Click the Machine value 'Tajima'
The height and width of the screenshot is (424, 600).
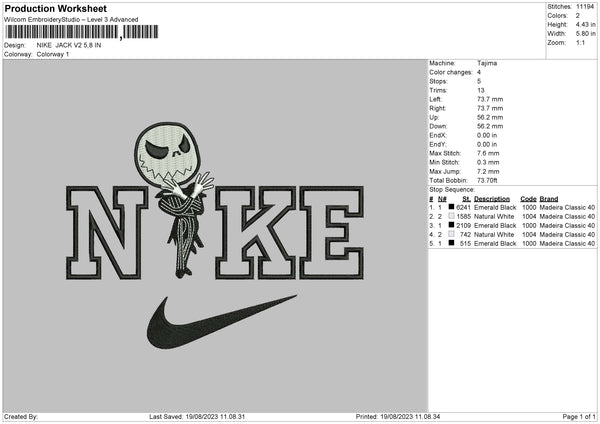(487, 63)
